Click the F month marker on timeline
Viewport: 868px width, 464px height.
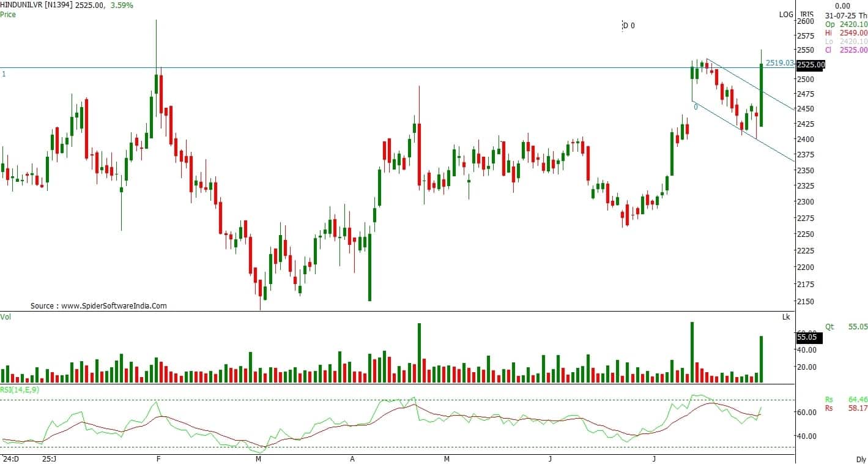point(158,458)
